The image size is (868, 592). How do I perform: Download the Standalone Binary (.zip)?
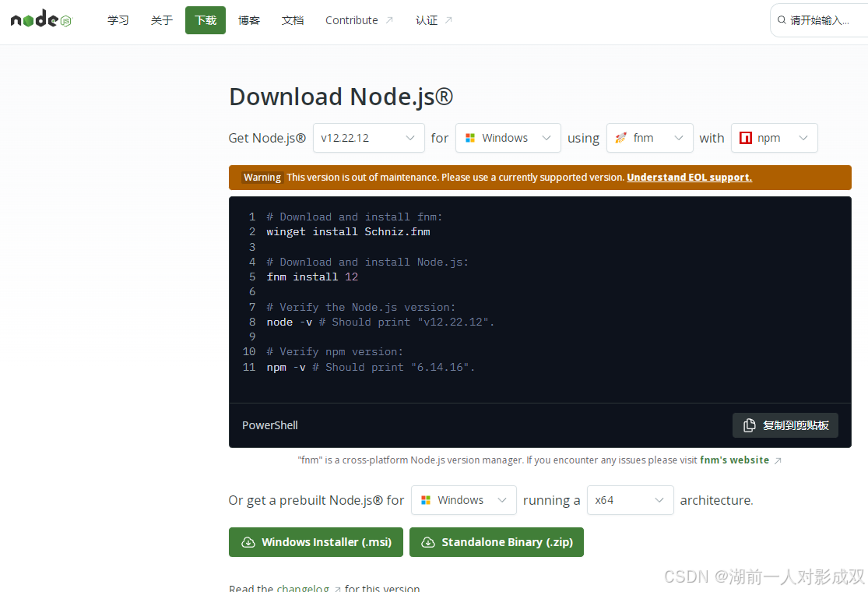pos(497,542)
